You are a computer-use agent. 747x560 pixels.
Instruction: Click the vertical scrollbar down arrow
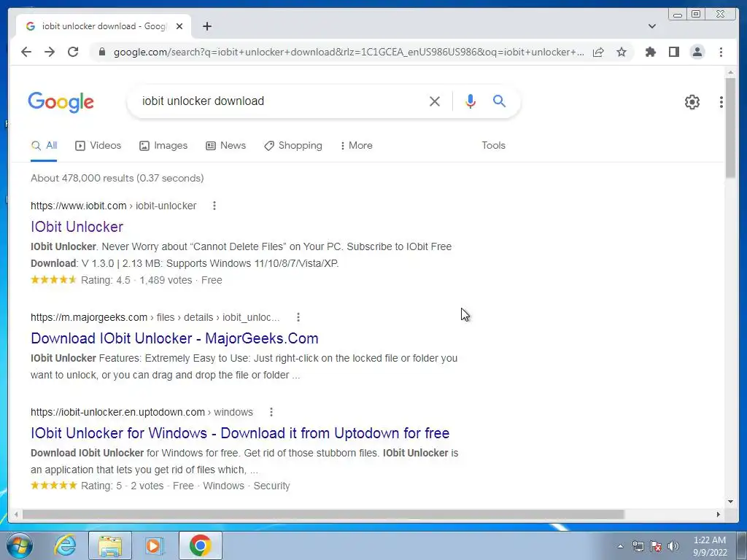(x=730, y=501)
